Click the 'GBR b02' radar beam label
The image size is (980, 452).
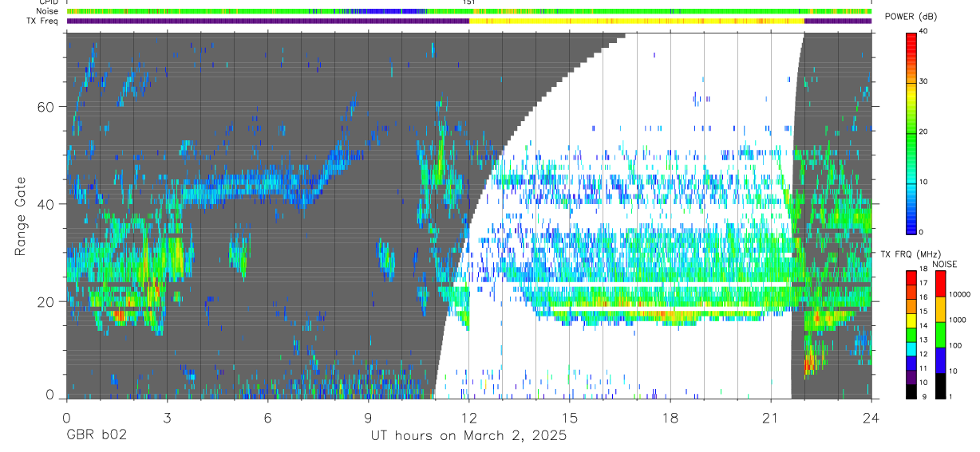click(97, 436)
